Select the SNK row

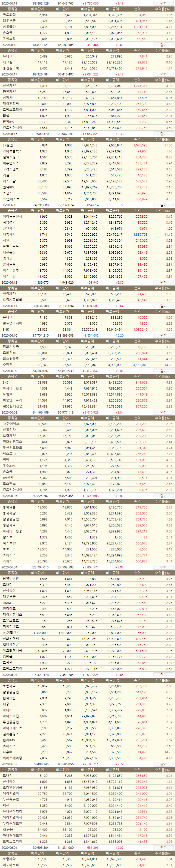(x=87, y=330)
